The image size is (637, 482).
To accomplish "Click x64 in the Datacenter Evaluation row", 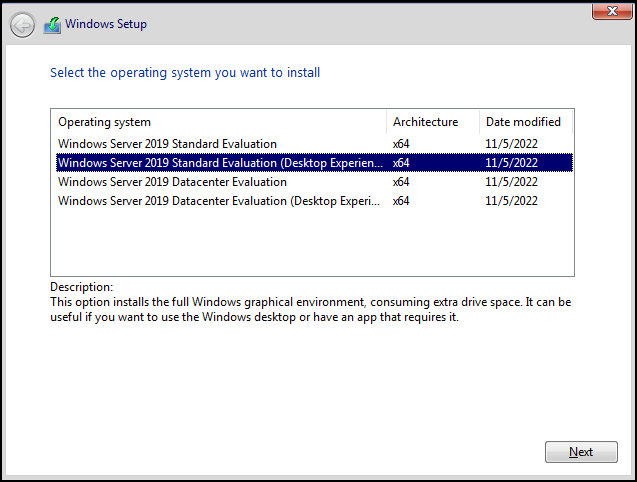I will 401,182.
